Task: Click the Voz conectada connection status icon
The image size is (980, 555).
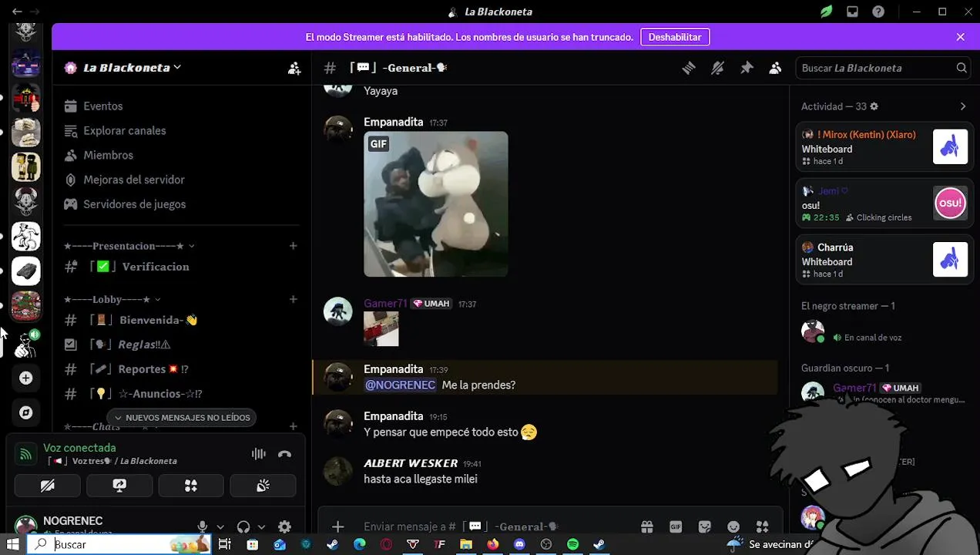Action: tap(25, 454)
